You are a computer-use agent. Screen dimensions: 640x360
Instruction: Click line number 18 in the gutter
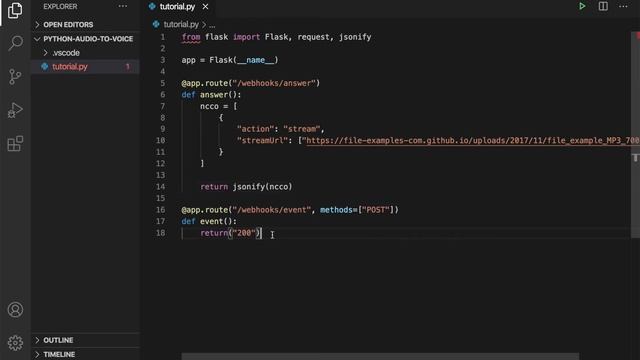point(161,233)
